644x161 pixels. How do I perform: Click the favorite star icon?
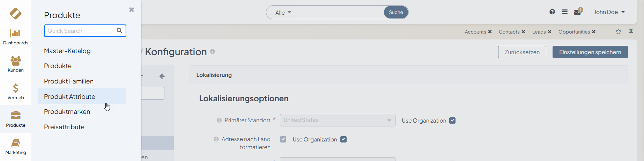(619, 32)
